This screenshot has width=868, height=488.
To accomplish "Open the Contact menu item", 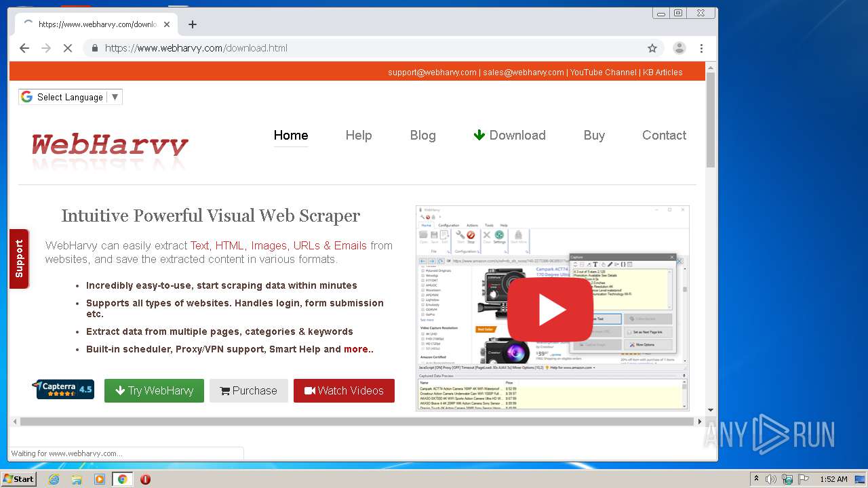I will 664,135.
